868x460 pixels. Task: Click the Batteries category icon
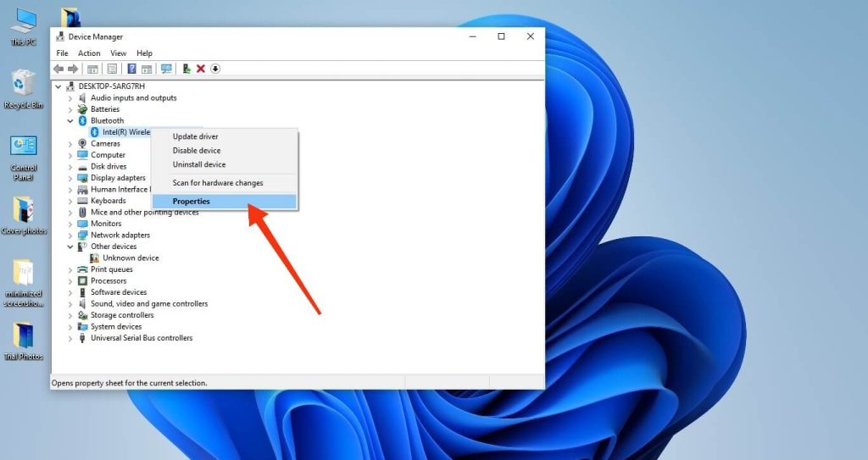(x=82, y=109)
